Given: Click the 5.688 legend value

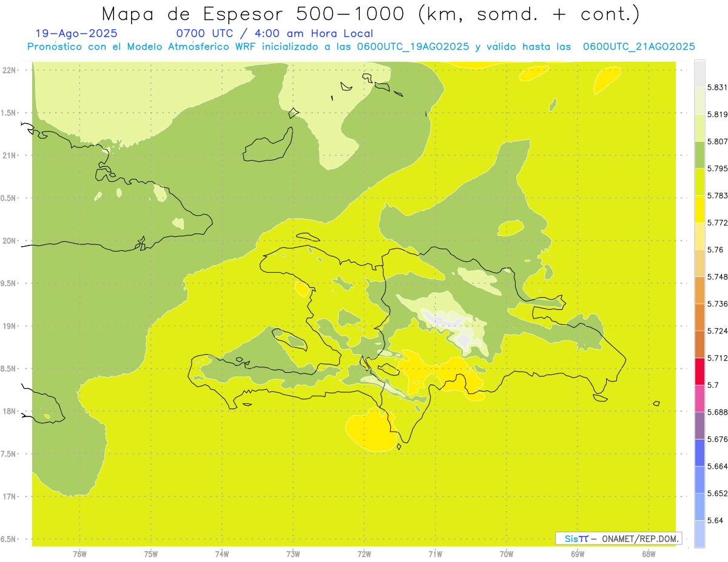Looking at the screenshot, I should point(717,412).
